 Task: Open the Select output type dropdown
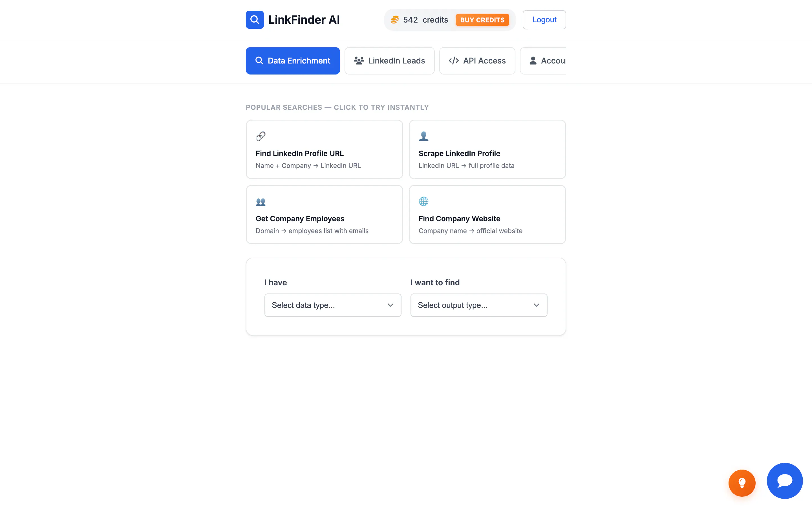click(x=479, y=305)
